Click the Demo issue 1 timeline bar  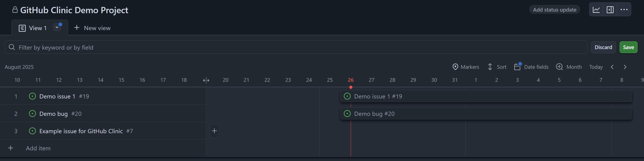(486, 96)
